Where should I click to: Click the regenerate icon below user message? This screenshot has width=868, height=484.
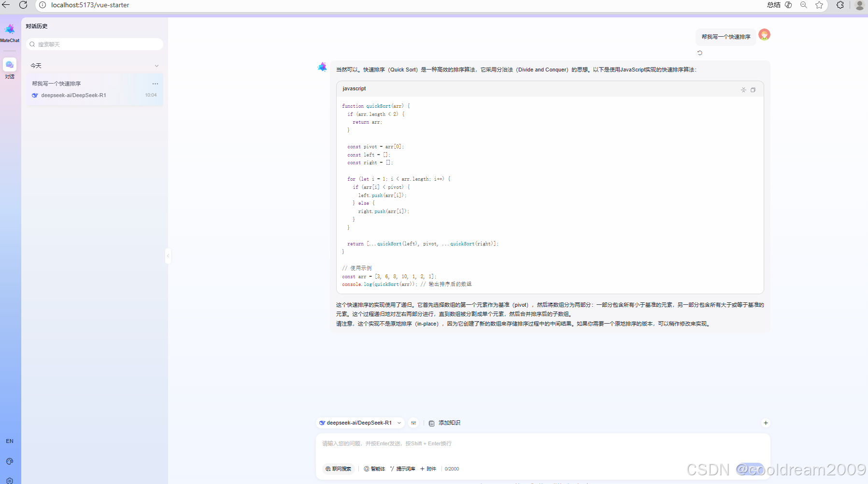699,53
